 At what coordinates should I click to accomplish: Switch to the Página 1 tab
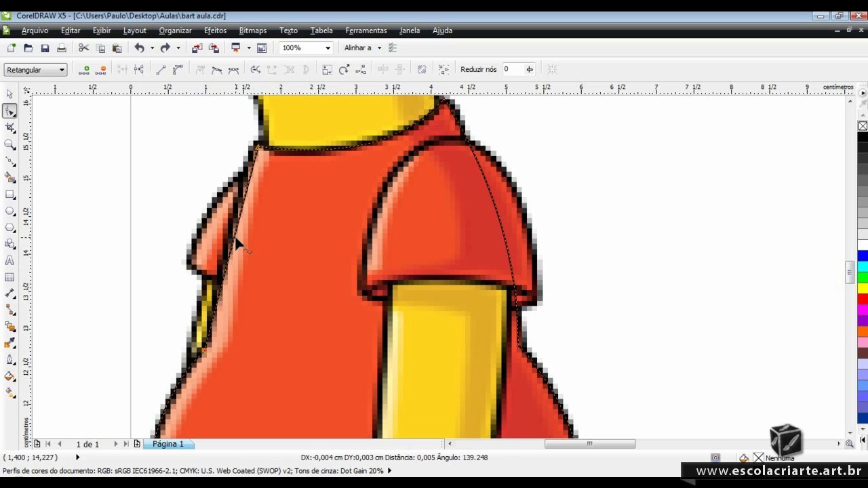(168, 444)
